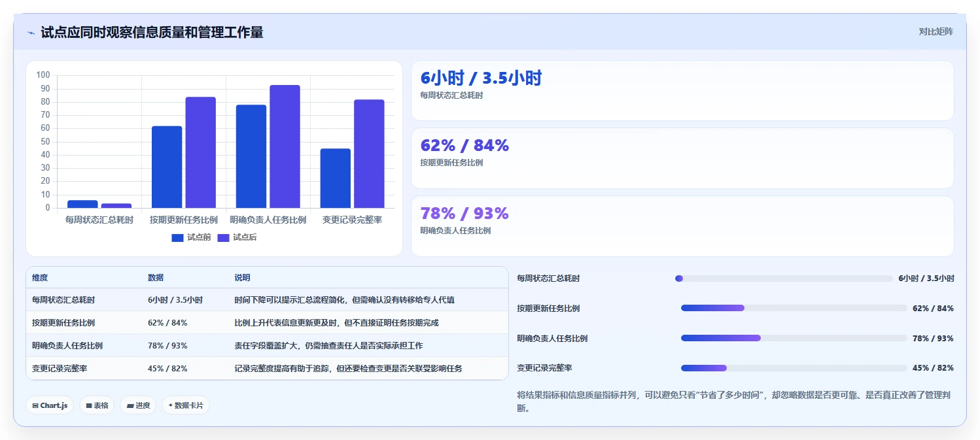Viewport: 980px width, 440px height.
Task: Toggle the 试点后 legend swatch
Action: coord(223,237)
